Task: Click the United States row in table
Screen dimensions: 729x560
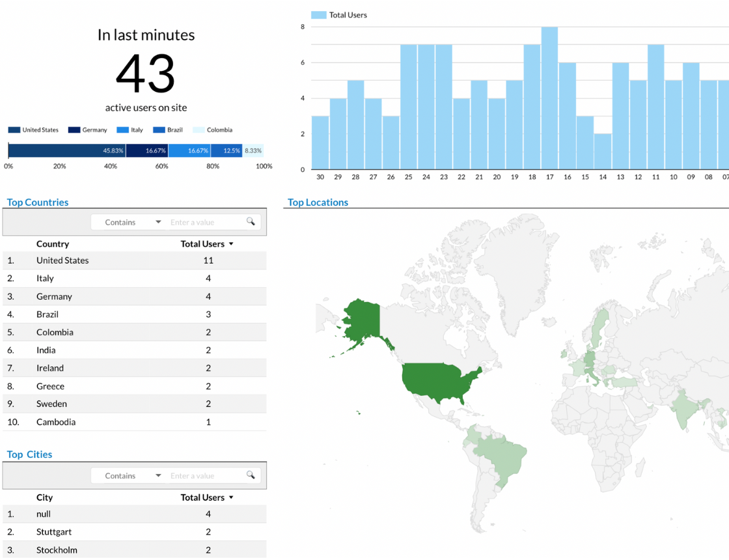Action: 62,260
